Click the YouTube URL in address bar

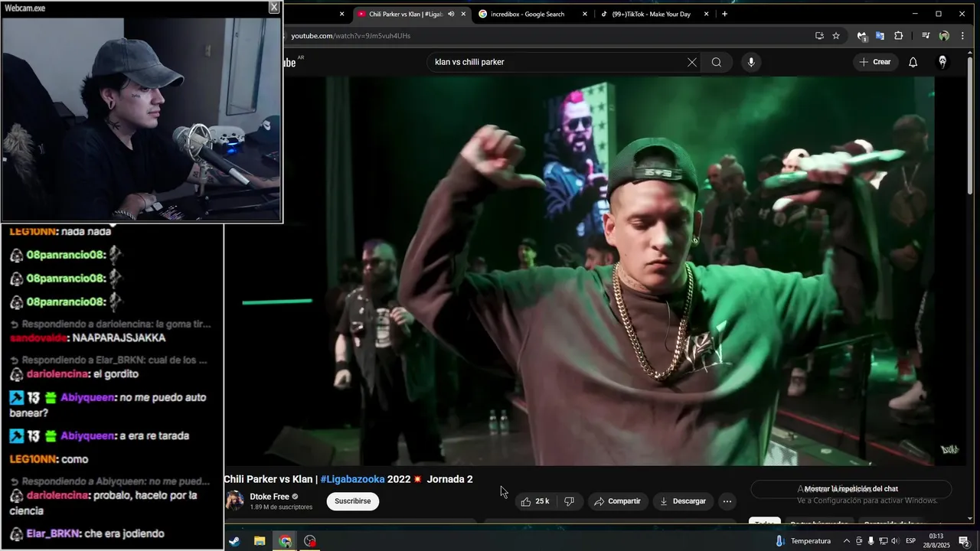coord(351,36)
